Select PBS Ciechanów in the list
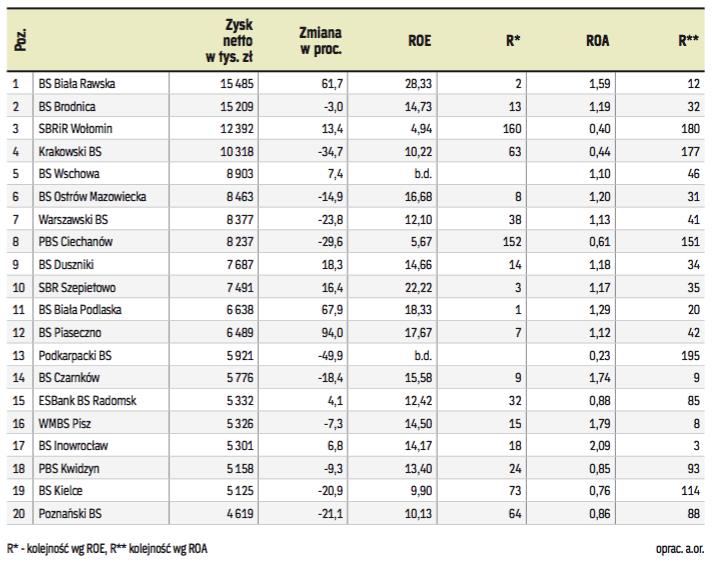The height and width of the screenshot is (566, 713). pyautogui.click(x=75, y=242)
